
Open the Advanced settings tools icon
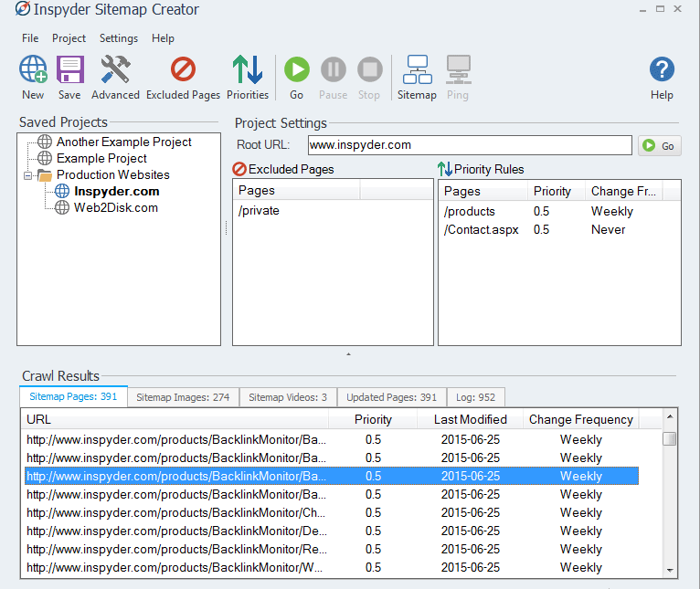click(x=115, y=70)
